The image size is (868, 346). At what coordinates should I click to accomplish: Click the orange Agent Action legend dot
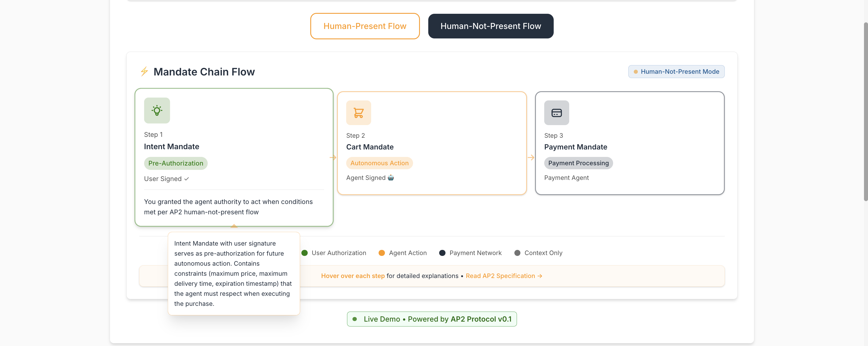tap(381, 253)
